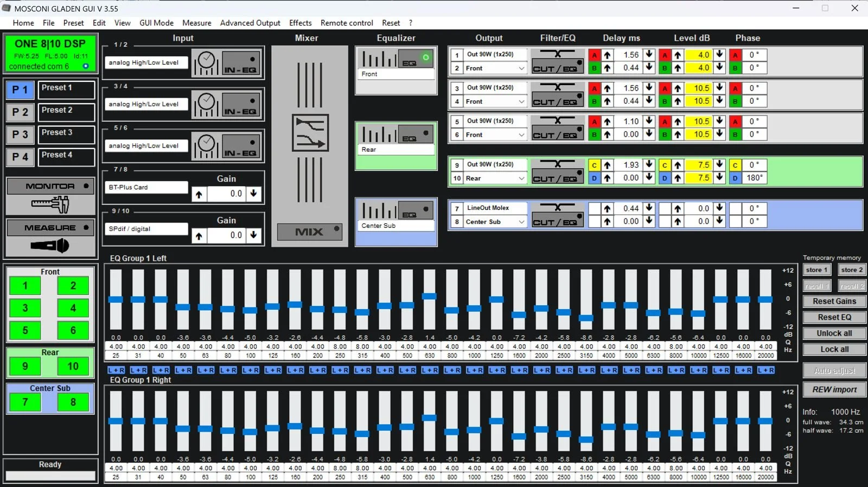Expand the Front dropdown for output 6
The image size is (868, 487).
tap(521, 135)
